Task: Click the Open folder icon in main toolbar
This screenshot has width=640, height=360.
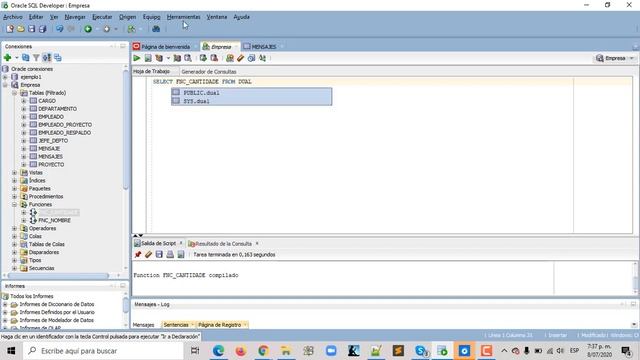Action: click(21, 29)
